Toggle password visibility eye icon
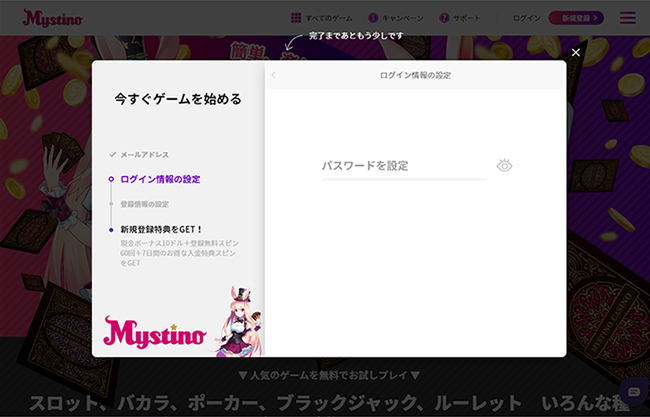Screen dimensions: 650x417 504,166
